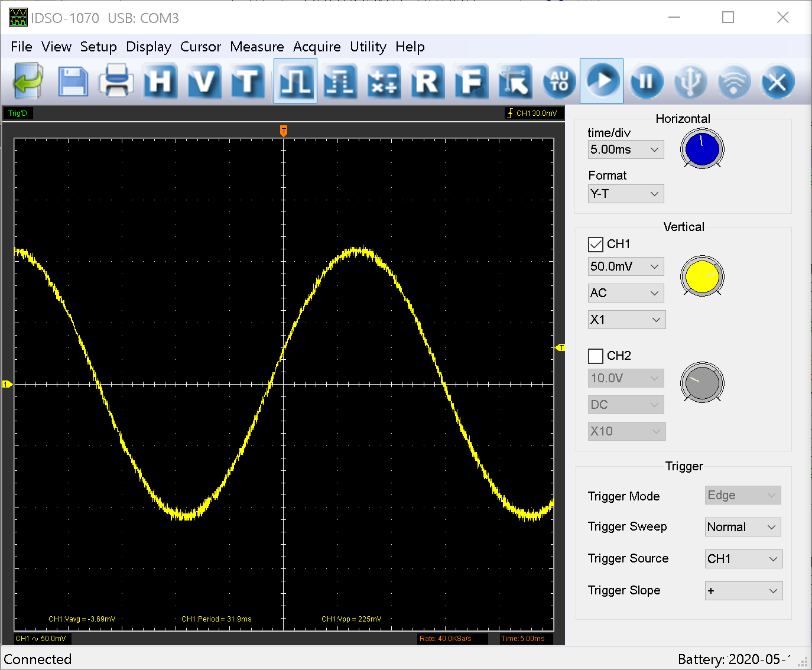Open the time/div 5.00ms dropdown

pyautogui.click(x=626, y=149)
